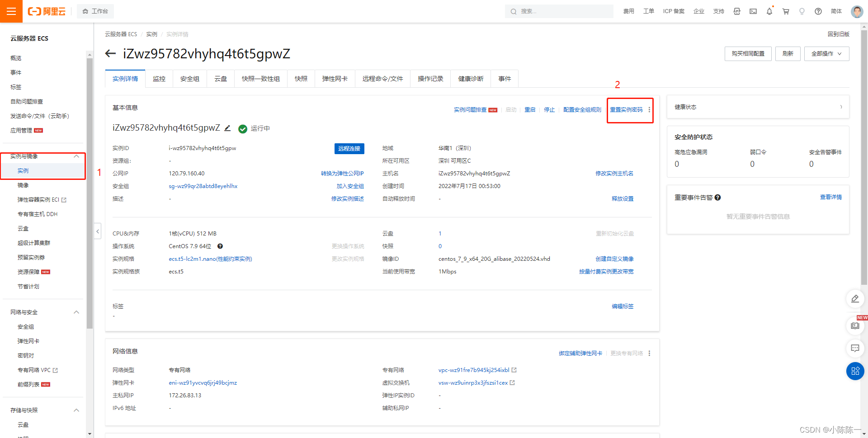Open 密钥对 in the sidebar

point(26,356)
